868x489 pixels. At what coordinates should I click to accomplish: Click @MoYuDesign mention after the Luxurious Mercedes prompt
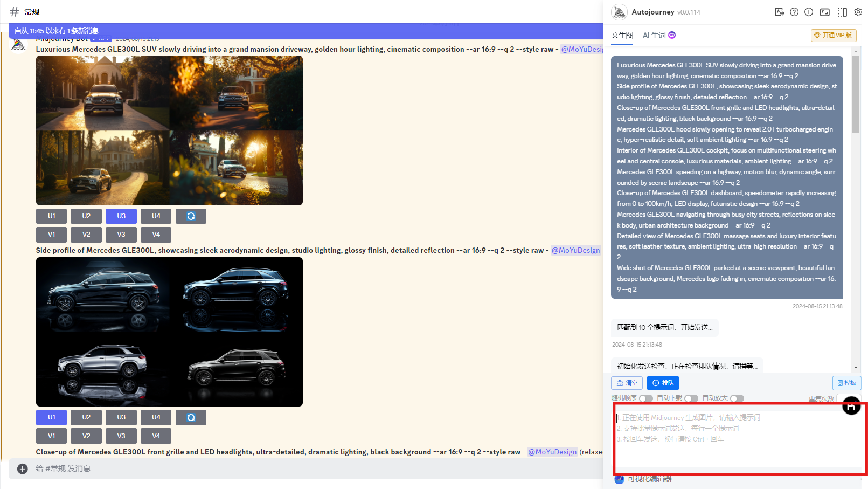click(581, 49)
